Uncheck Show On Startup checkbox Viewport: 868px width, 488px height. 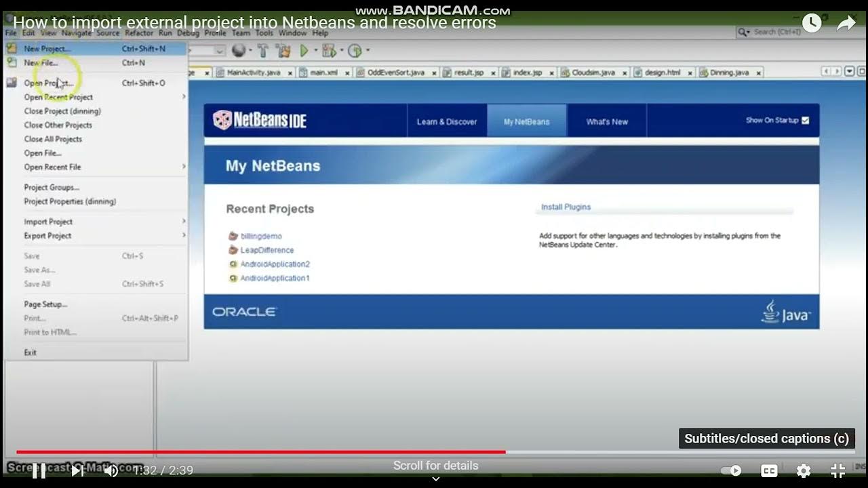tap(805, 121)
